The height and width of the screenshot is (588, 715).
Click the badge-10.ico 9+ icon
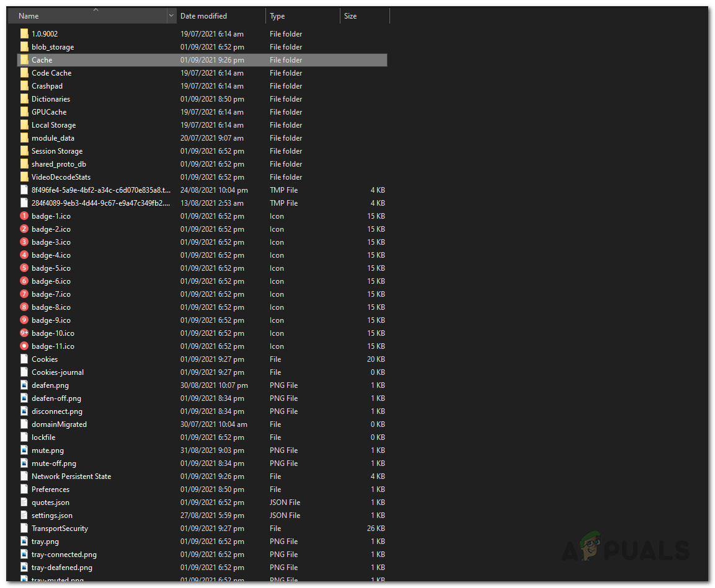pyautogui.click(x=24, y=333)
